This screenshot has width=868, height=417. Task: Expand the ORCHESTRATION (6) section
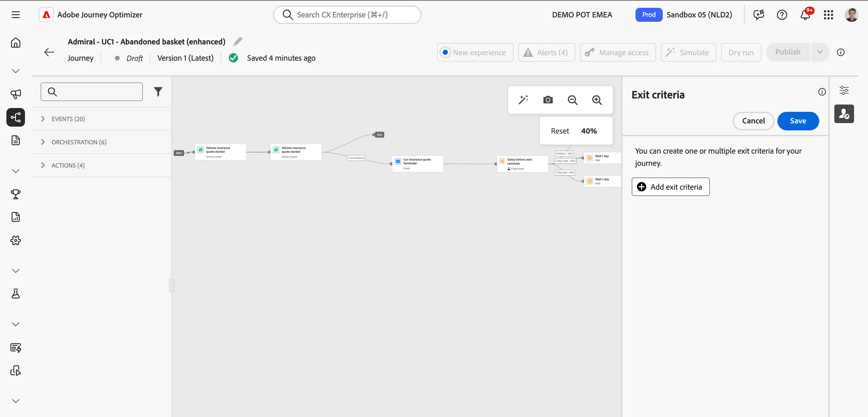[102, 142]
